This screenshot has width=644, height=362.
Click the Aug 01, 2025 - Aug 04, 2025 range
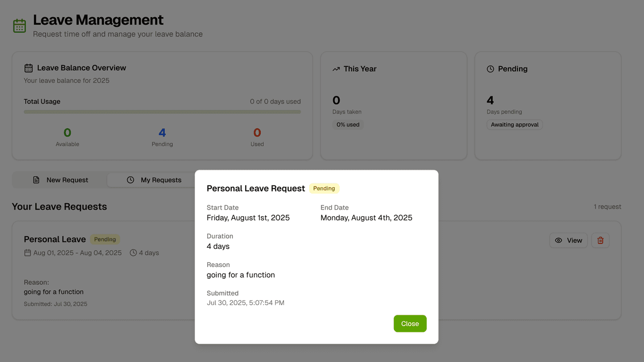pyautogui.click(x=77, y=253)
